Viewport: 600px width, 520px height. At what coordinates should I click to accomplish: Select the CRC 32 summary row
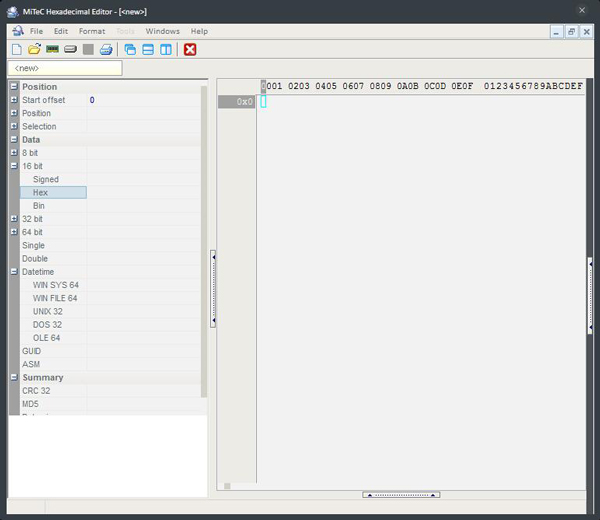[x=110, y=391]
